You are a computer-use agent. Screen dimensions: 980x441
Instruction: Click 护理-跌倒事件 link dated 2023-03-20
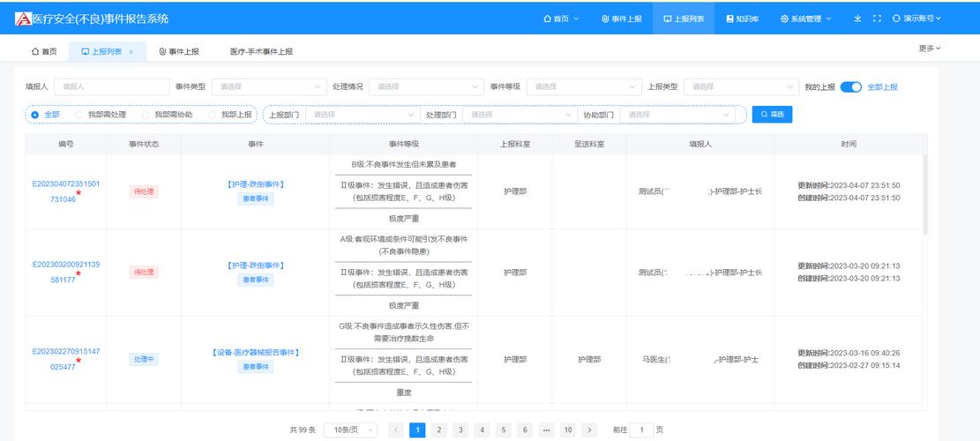pyautogui.click(x=256, y=265)
